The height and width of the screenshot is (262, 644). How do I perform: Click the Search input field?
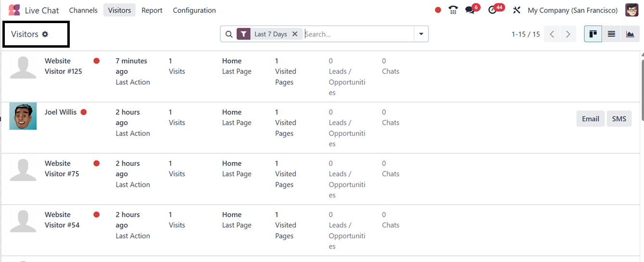point(358,34)
